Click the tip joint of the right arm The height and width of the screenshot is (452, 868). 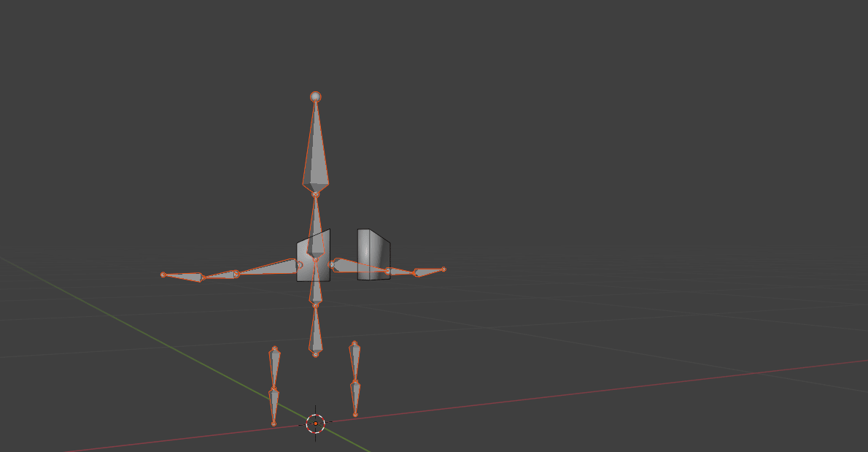coord(443,269)
